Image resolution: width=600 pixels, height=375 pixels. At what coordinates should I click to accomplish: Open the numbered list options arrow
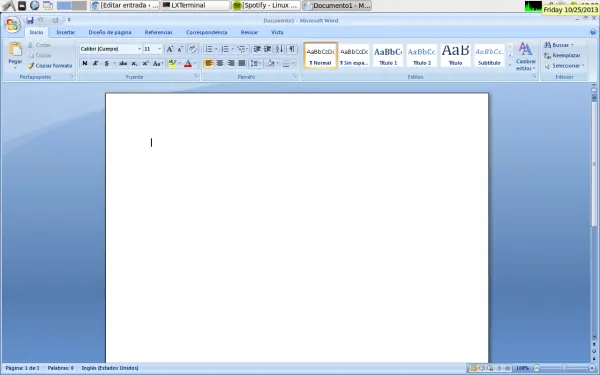(232, 49)
